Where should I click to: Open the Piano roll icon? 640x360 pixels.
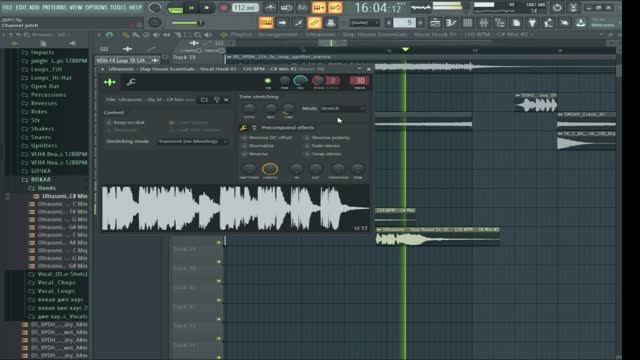451,23
